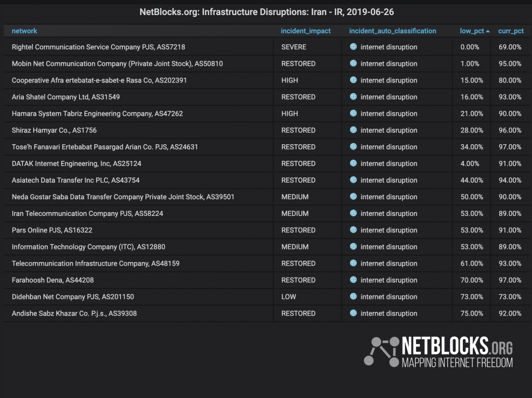
Task: Click the globe icon in the Iran Telecommunication row
Action: [353, 213]
